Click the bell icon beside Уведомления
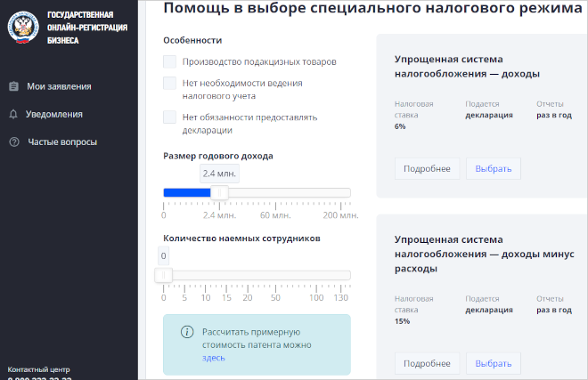 [x=13, y=114]
